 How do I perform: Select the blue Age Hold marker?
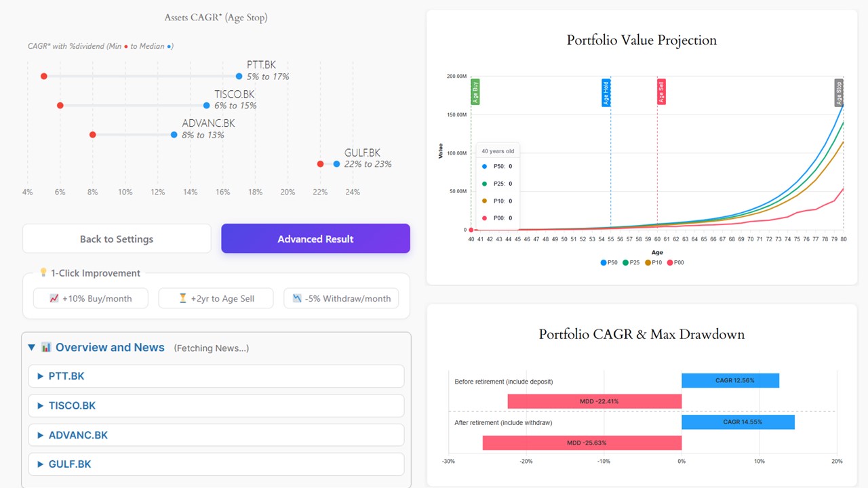pyautogui.click(x=606, y=93)
